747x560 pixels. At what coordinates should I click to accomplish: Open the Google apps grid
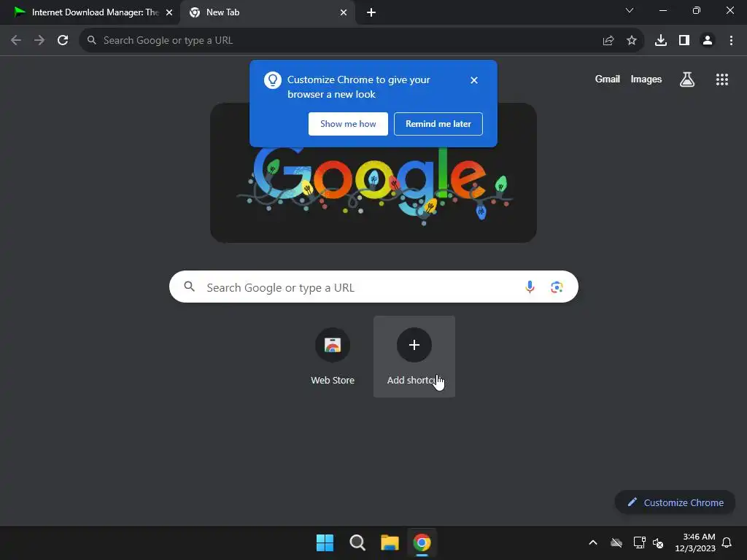pyautogui.click(x=721, y=79)
